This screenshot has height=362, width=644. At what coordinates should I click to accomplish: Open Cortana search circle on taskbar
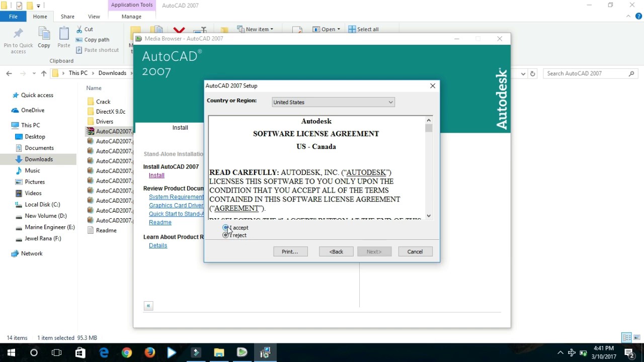pos(34,353)
